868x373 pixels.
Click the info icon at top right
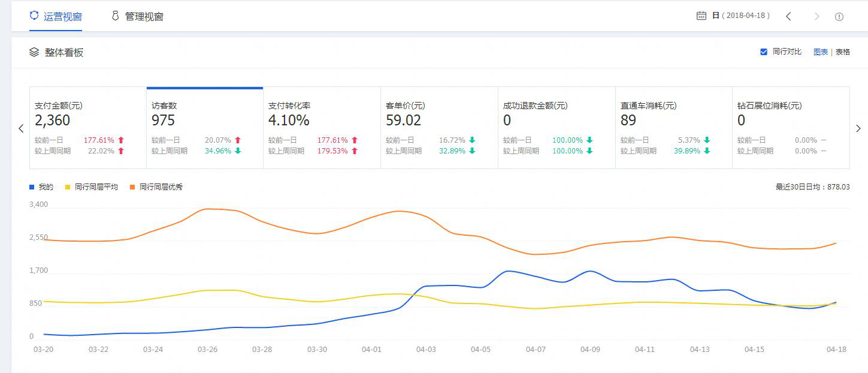point(839,17)
